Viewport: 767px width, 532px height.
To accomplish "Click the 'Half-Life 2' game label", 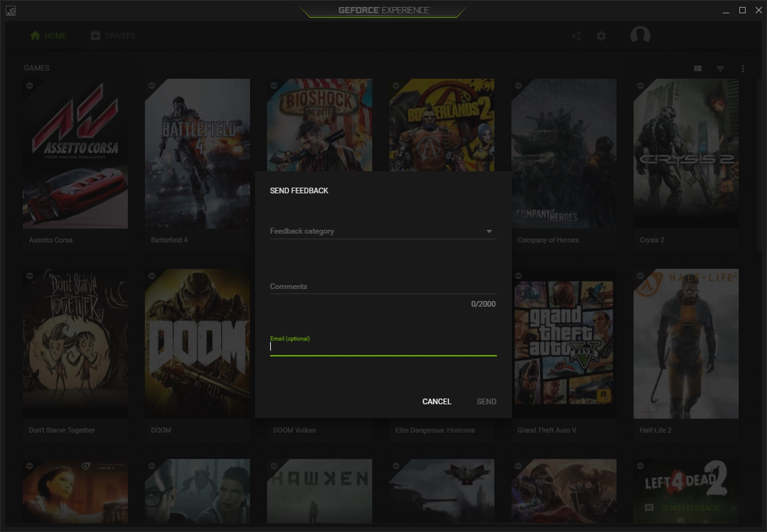I will click(655, 430).
